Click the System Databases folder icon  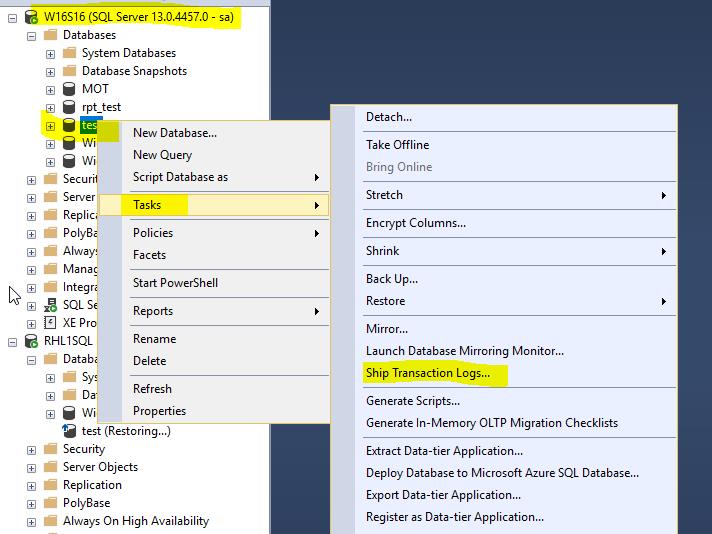69,53
